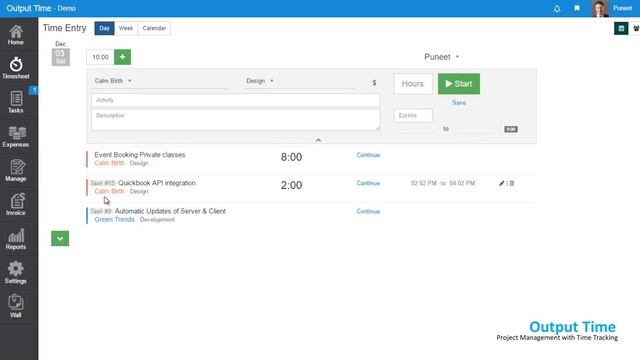Continue the Quickbook API integration entry
Screen dimensions: 640x360
click(368, 183)
